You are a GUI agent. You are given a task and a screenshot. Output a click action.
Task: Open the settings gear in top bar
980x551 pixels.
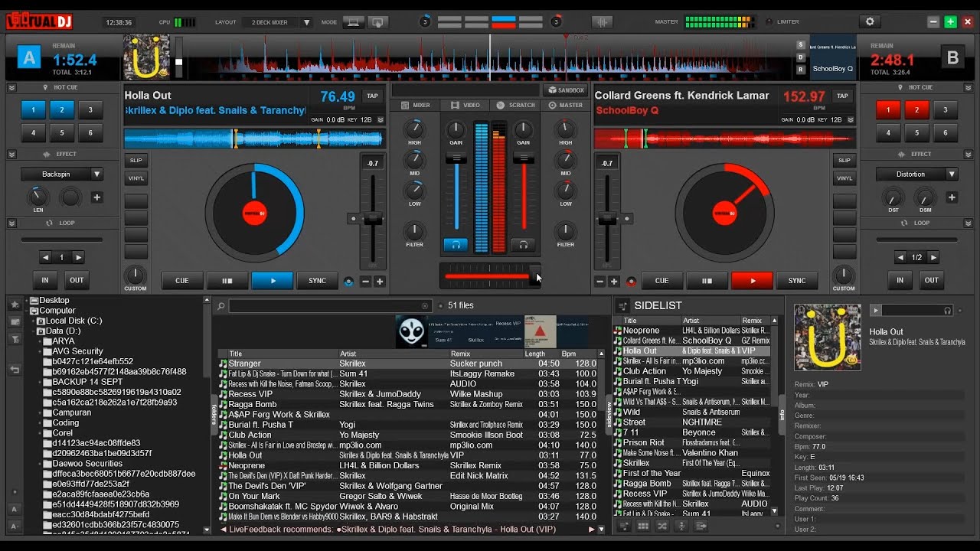pos(869,22)
